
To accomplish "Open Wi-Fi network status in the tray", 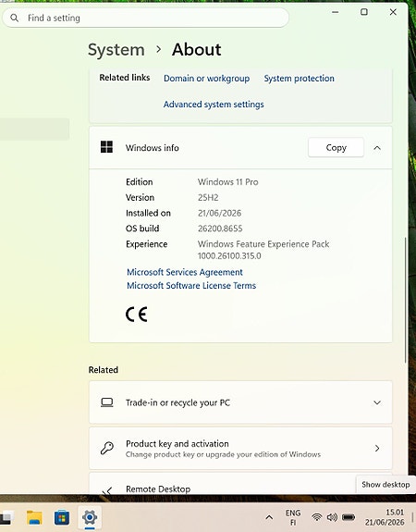I will click(317, 517).
